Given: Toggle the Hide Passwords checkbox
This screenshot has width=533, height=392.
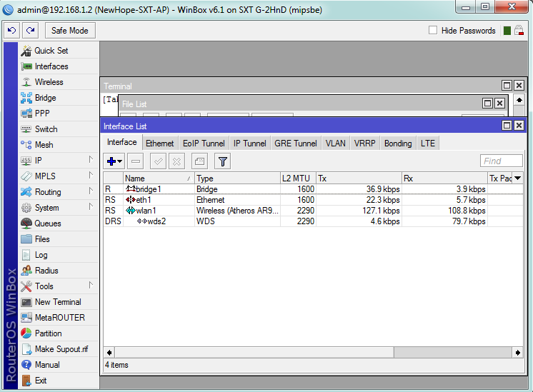Looking at the screenshot, I should (x=433, y=30).
